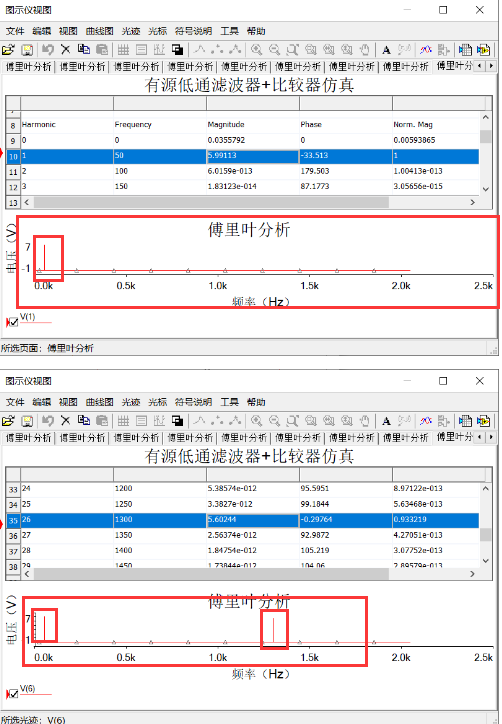
Task: Click Zoom in magnifier in lower V(6) window
Action: pyautogui.click(x=256, y=421)
